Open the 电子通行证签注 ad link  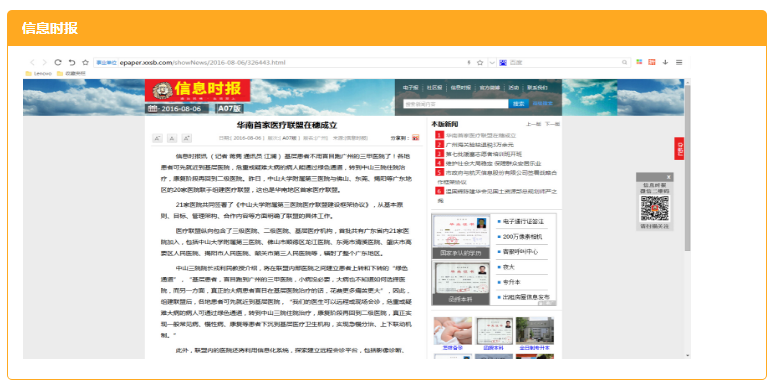click(x=524, y=222)
